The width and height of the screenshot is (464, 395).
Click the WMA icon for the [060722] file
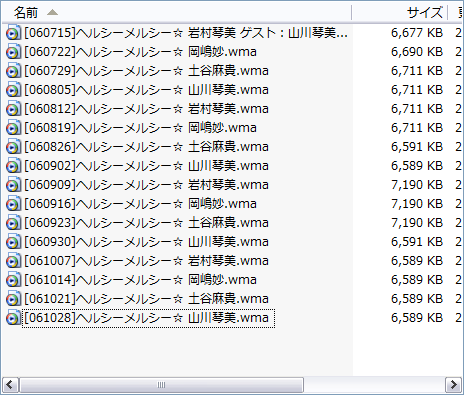13,52
